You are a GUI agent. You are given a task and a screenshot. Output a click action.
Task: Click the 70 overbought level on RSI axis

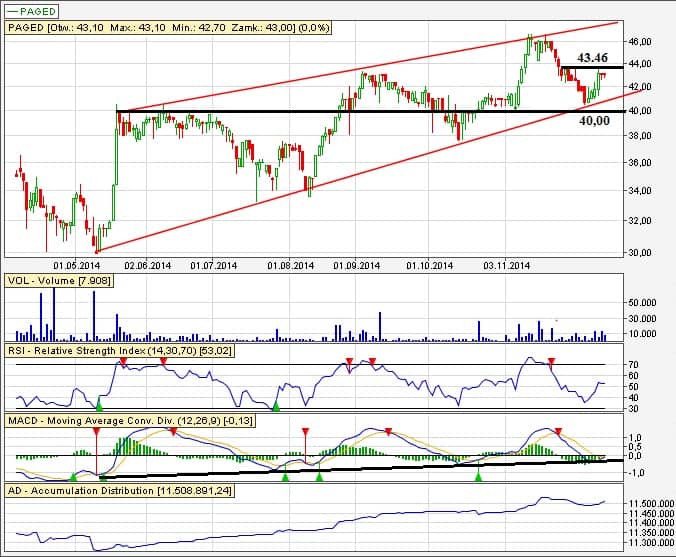coord(633,365)
